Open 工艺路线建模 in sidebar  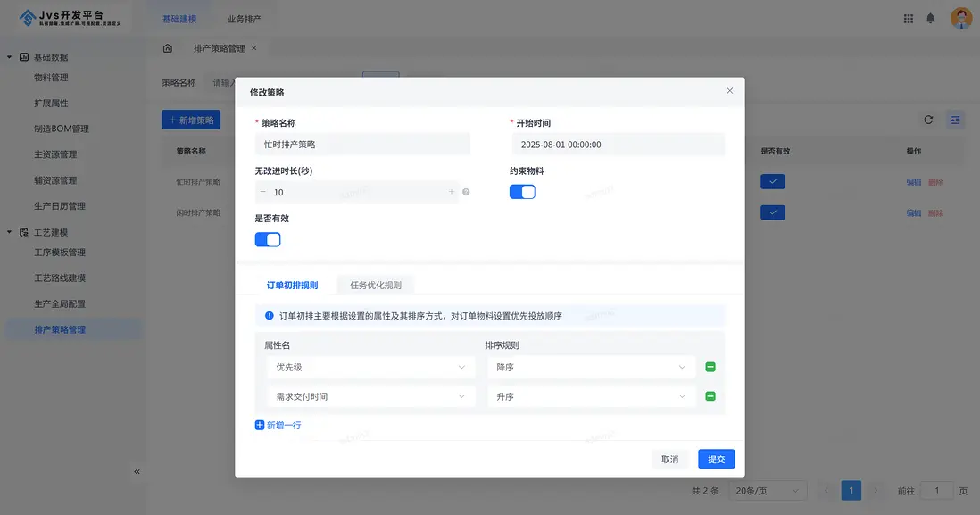pos(60,278)
